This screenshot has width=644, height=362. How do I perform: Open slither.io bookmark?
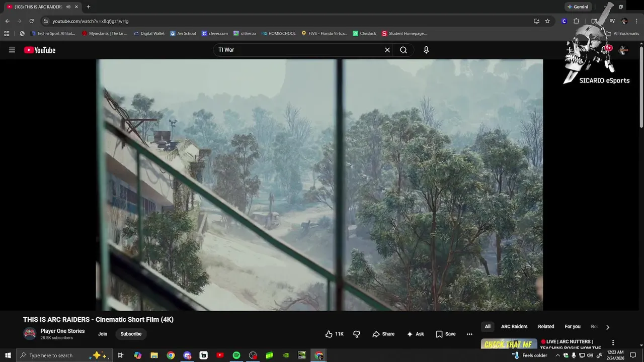[245, 34]
